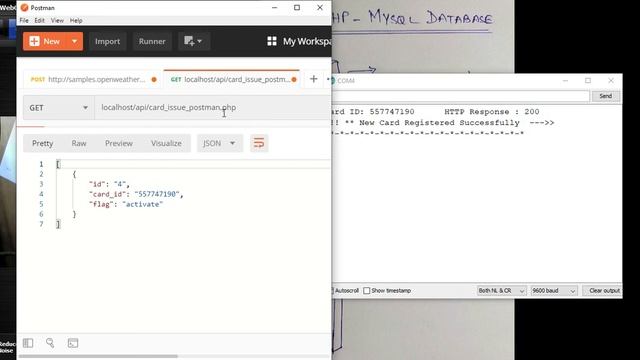Image resolution: width=640 pixels, height=360 pixels.
Task: Click the "id": "4" line
Action: (x=109, y=184)
